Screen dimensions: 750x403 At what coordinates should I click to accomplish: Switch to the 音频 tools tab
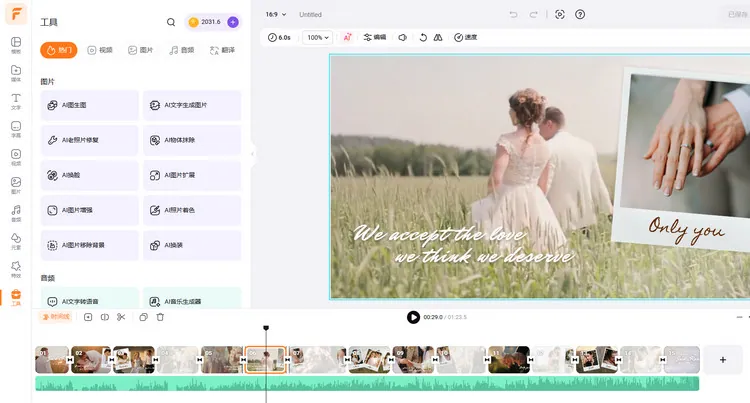pos(182,50)
